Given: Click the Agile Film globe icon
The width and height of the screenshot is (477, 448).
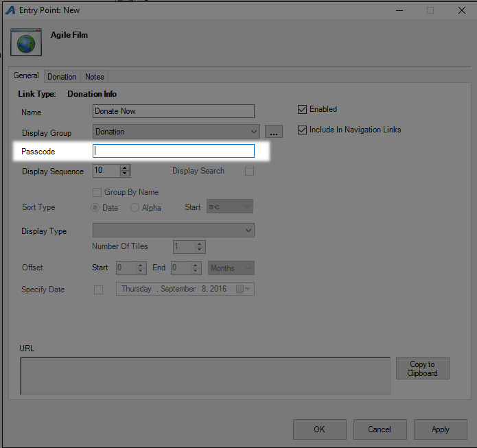Looking at the screenshot, I should [x=26, y=43].
